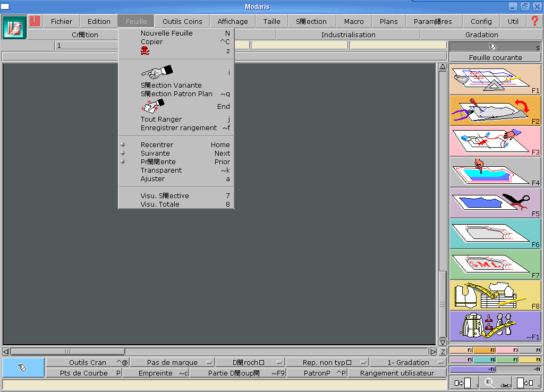This screenshot has height=392, width=544.
Task: Choose Visu. Totale from the menu
Action: tap(176, 204)
